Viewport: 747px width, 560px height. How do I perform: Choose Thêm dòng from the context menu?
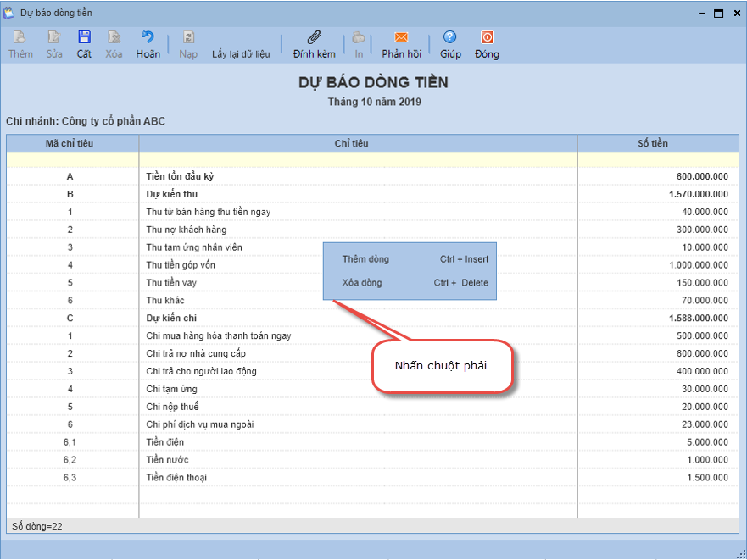pos(365,259)
